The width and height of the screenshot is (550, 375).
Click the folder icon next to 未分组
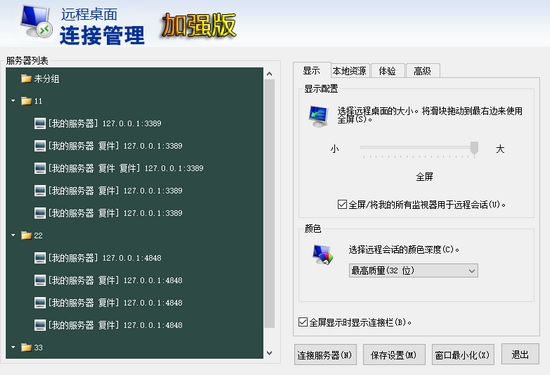pos(26,79)
